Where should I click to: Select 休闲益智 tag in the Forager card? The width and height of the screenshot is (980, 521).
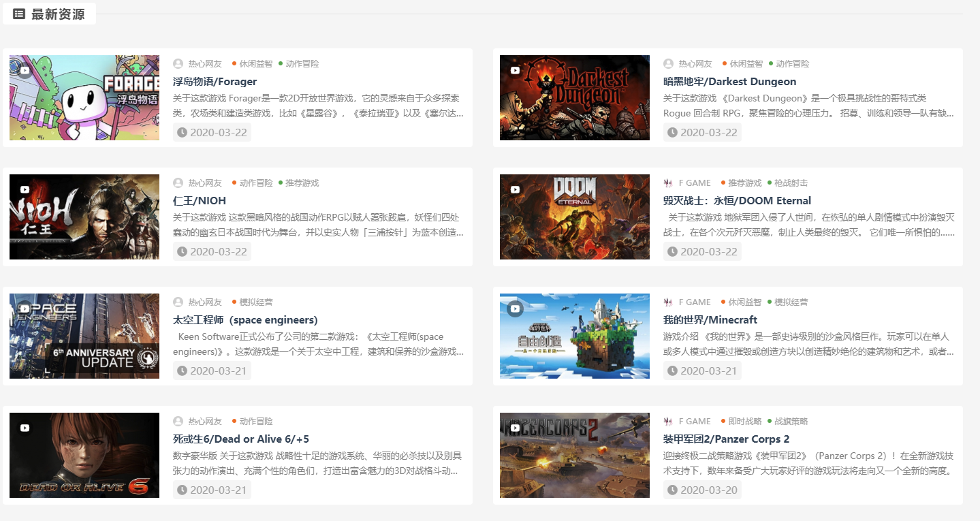pos(255,64)
